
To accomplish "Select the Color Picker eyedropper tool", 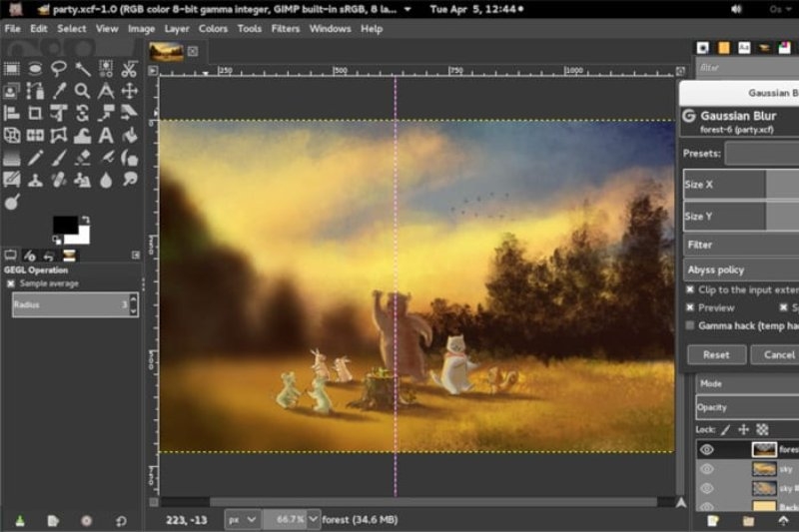I will click(59, 91).
